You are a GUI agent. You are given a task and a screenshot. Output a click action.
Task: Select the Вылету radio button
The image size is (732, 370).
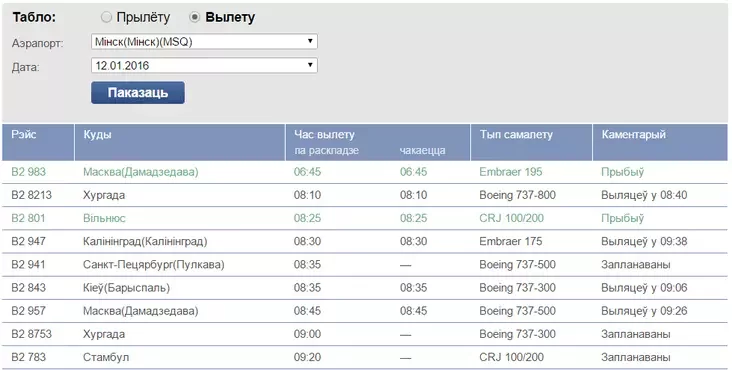[x=194, y=17]
